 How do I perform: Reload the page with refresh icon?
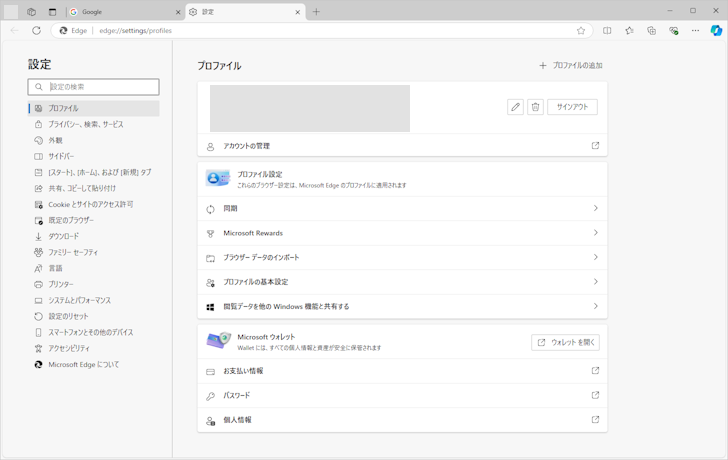pyautogui.click(x=36, y=31)
